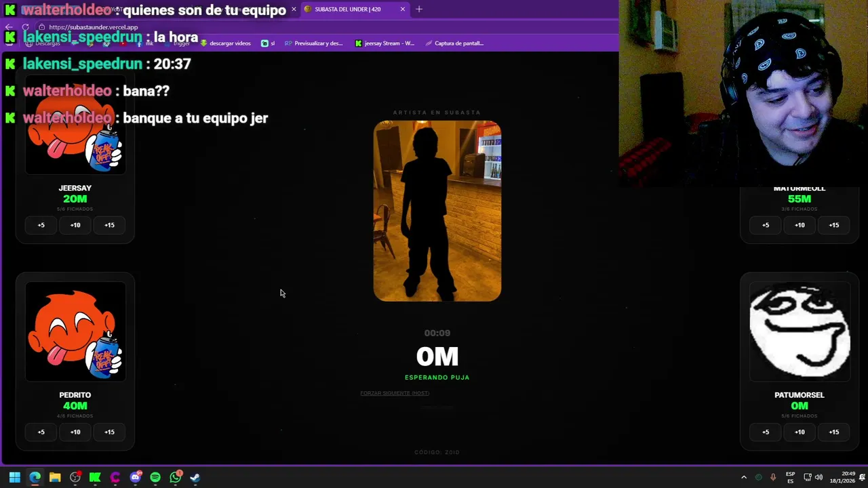The image size is (868, 488).
Task: Click Pedrito's +15 bid button
Action: coord(109,432)
